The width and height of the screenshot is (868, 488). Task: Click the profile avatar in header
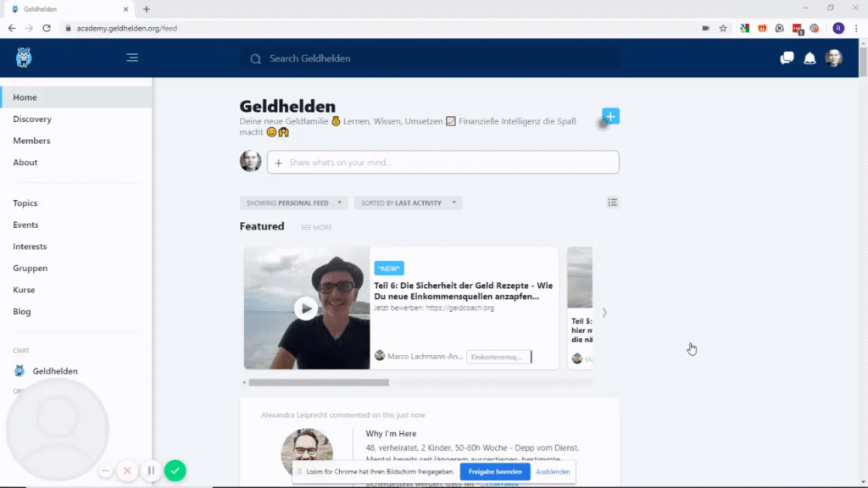coord(834,58)
